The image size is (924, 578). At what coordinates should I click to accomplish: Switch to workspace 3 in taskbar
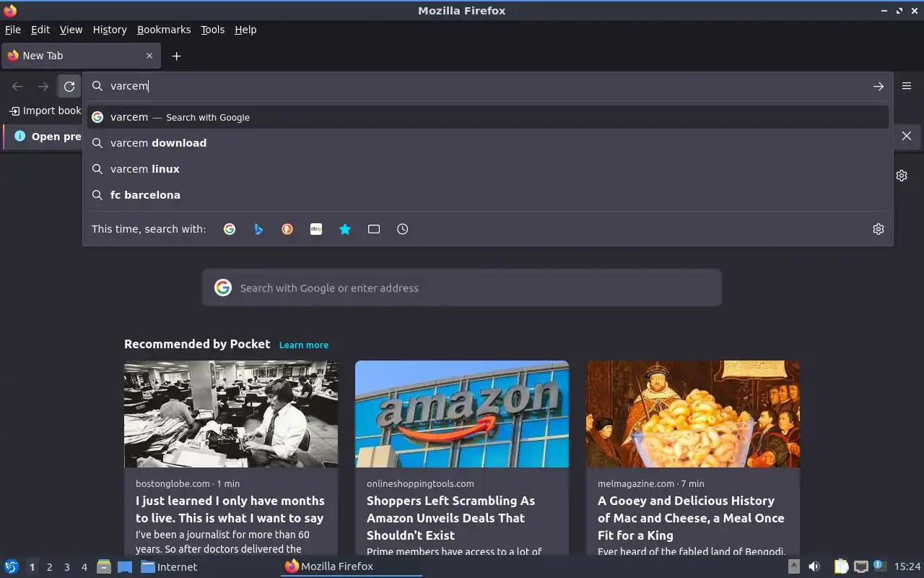(x=66, y=567)
